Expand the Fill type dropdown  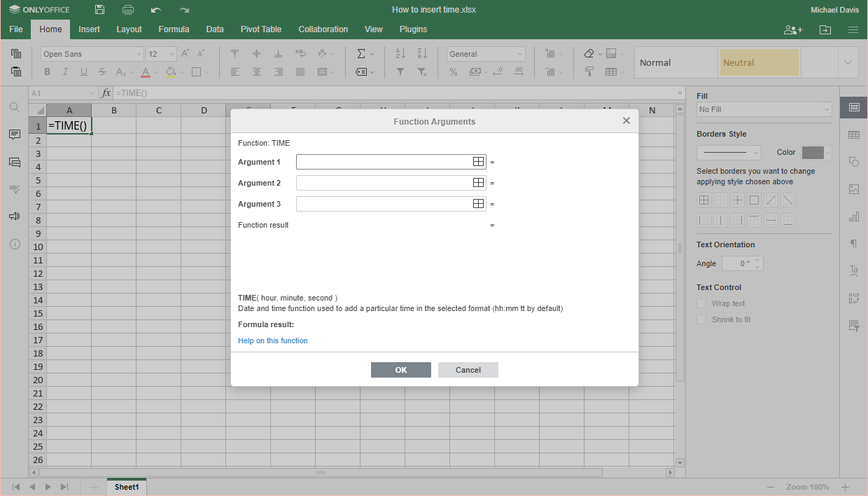point(764,109)
